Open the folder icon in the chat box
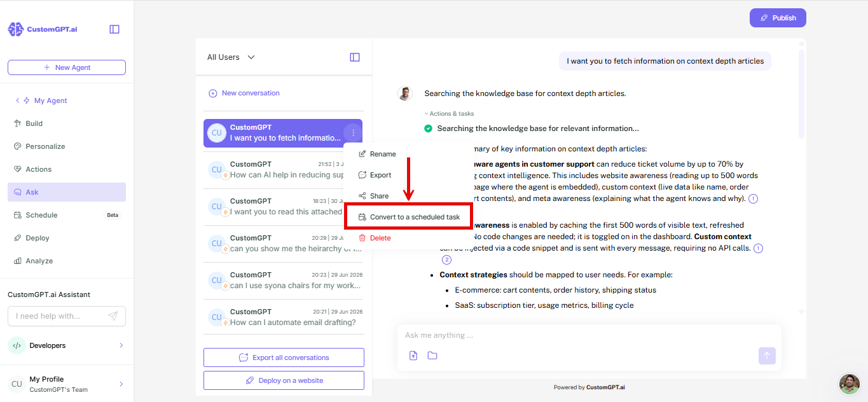The image size is (868, 402). click(432, 356)
